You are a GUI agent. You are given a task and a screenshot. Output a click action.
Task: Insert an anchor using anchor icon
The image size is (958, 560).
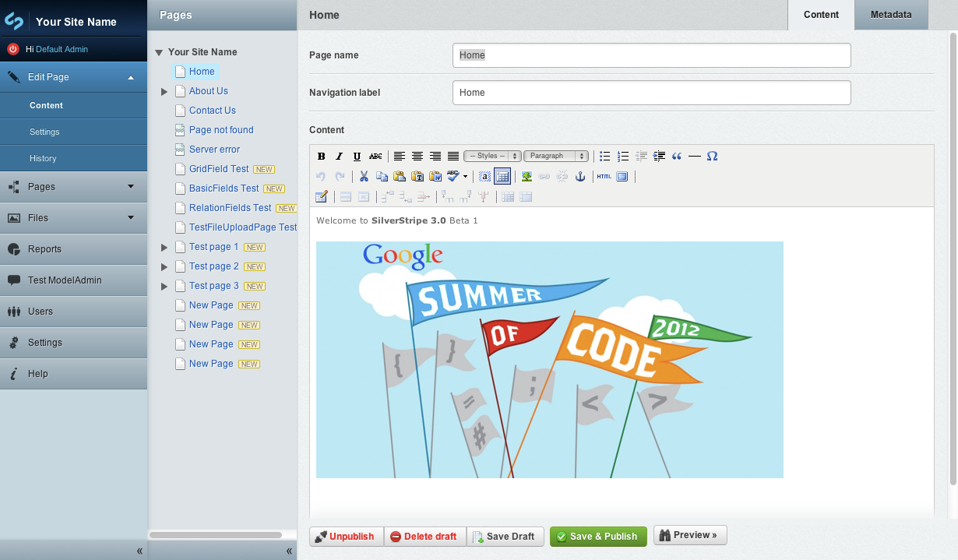coord(579,177)
